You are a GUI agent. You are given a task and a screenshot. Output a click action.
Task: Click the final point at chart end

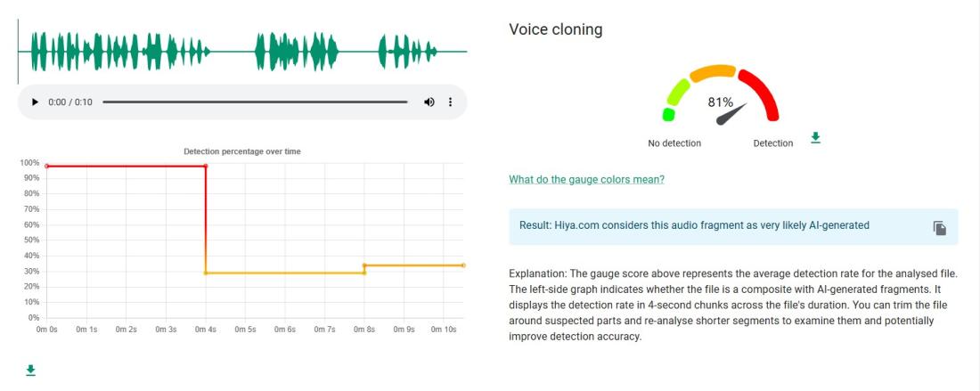coord(463,265)
